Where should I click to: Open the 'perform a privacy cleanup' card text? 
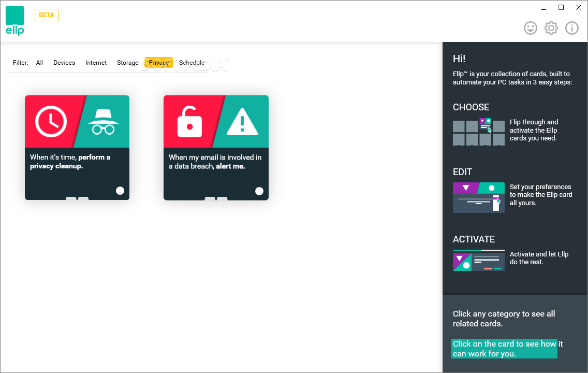click(x=70, y=162)
